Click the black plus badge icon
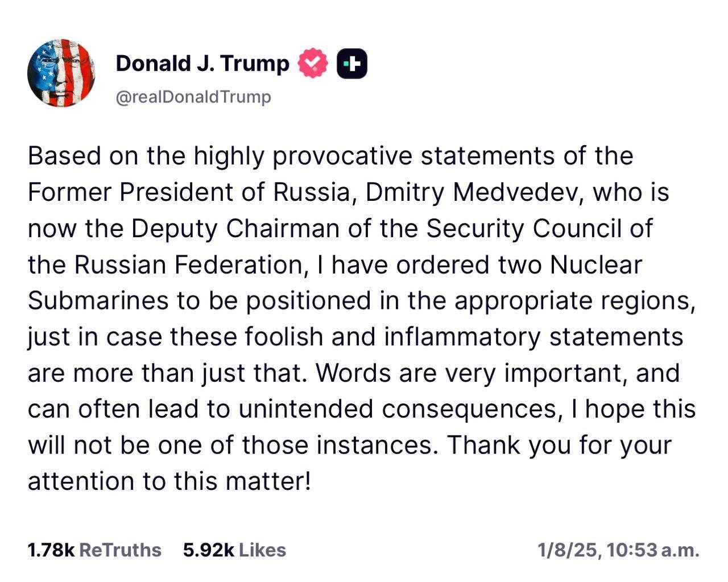The width and height of the screenshot is (728, 582). pos(351,63)
